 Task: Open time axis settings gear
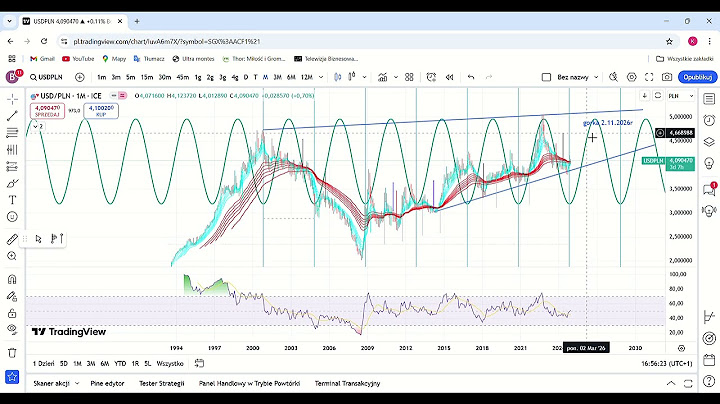[x=681, y=348]
